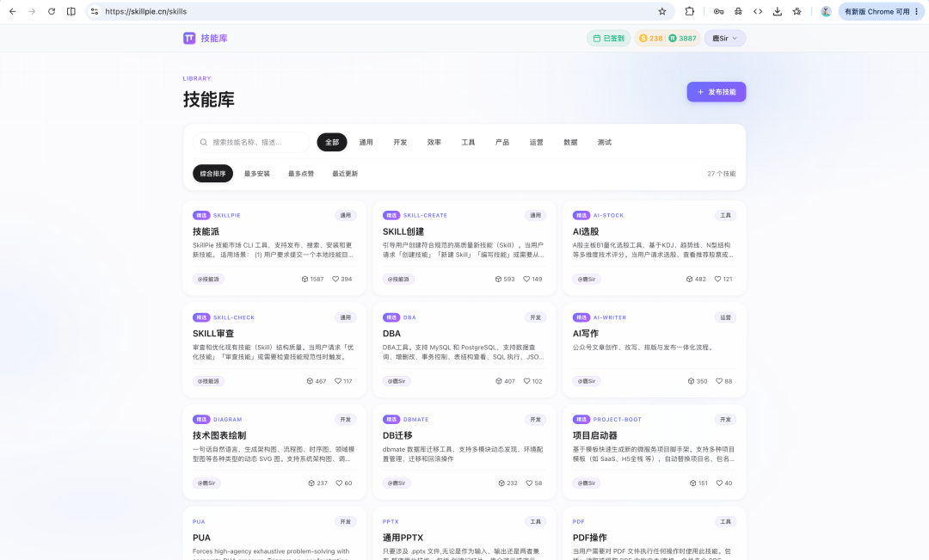Sort by 最多安装
Image resolution: width=929 pixels, height=560 pixels.
click(x=256, y=174)
